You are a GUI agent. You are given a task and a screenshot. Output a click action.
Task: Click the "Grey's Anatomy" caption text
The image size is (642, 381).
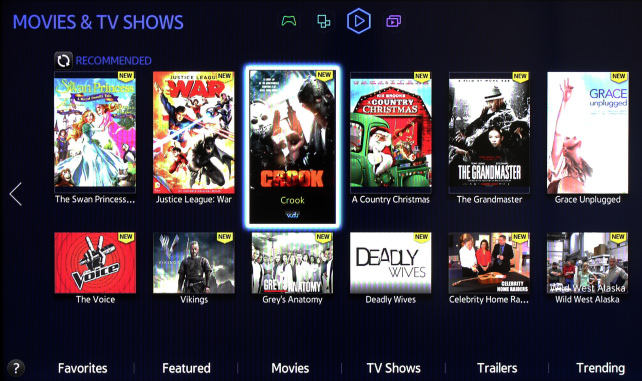point(292,299)
